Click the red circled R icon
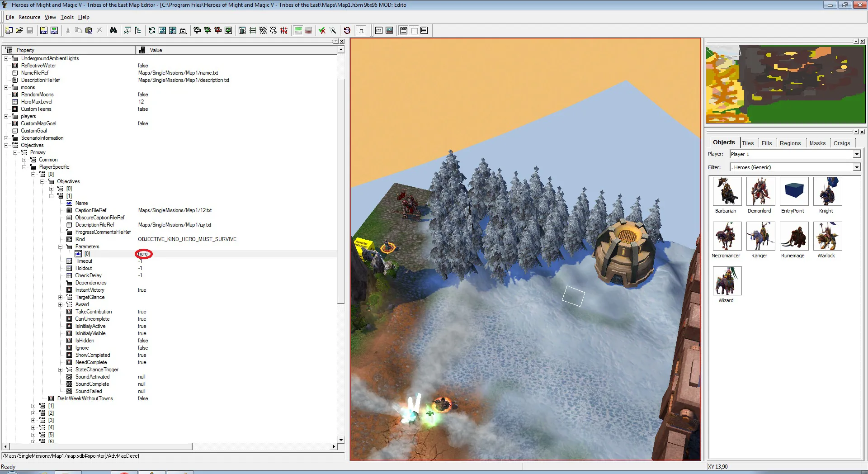 (x=347, y=30)
